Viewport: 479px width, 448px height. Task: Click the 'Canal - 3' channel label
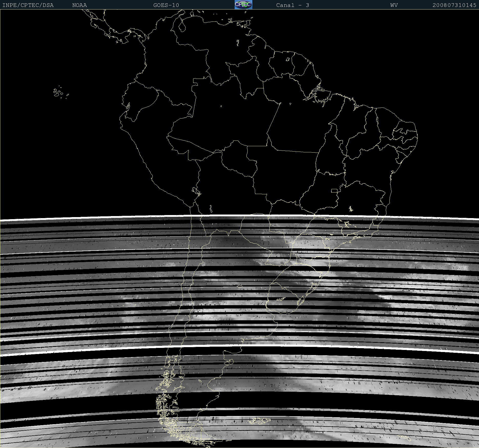point(293,5)
